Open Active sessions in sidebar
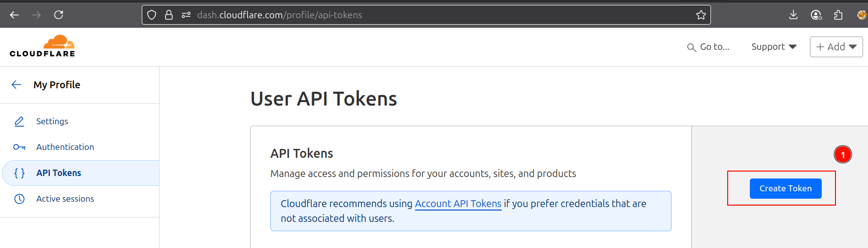This screenshot has width=868, height=248. pyautogui.click(x=65, y=199)
